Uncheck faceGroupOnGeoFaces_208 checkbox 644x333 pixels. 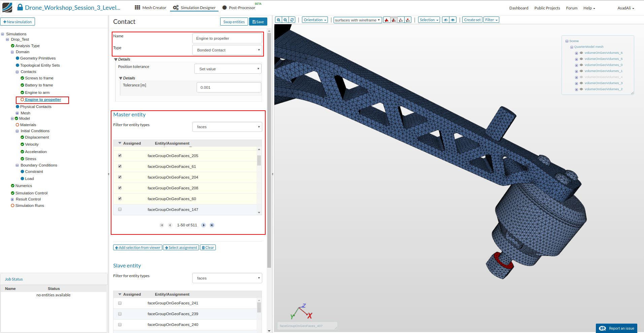[x=120, y=188]
